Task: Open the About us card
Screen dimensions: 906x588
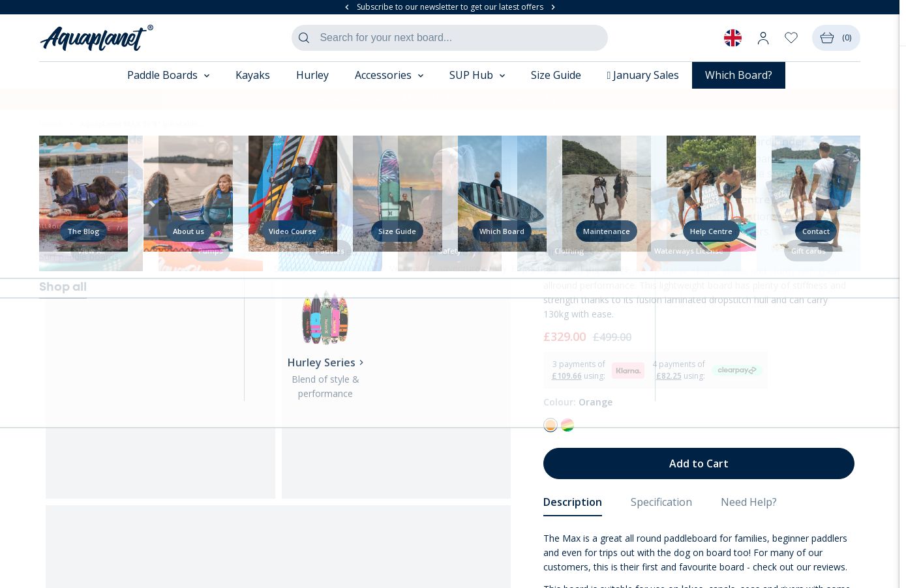Action: pyautogui.click(x=188, y=194)
